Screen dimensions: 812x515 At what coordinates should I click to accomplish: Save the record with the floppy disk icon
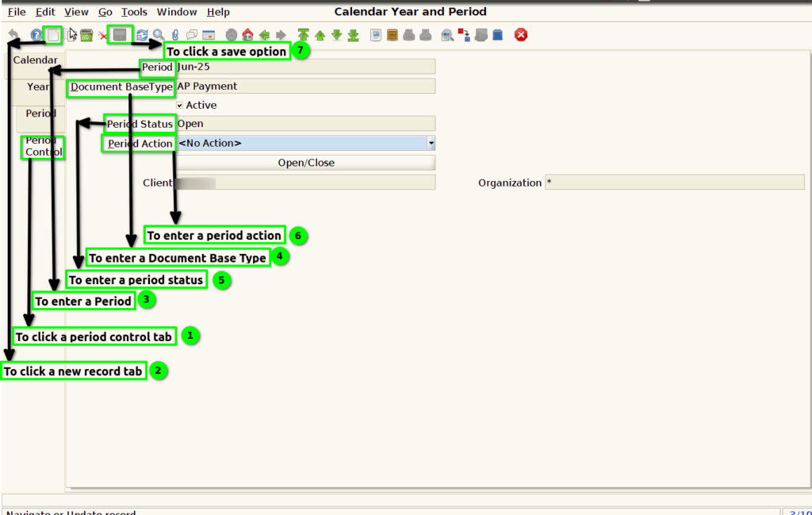click(120, 35)
